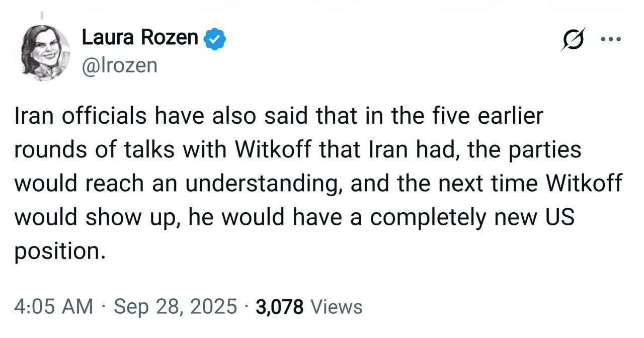Viewport: 644px width, 338px height.
Task: Click the Laura Rozen display name
Action: [140, 37]
